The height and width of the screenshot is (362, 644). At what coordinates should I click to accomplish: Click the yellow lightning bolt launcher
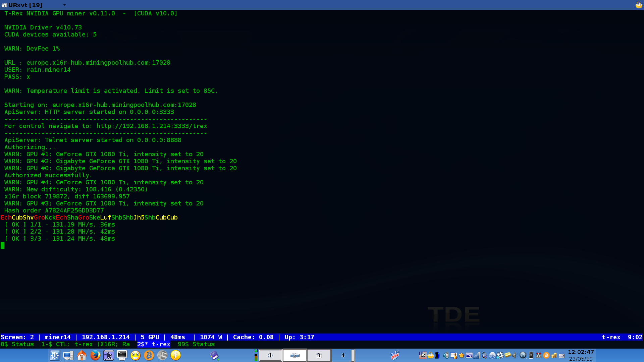[175, 355]
